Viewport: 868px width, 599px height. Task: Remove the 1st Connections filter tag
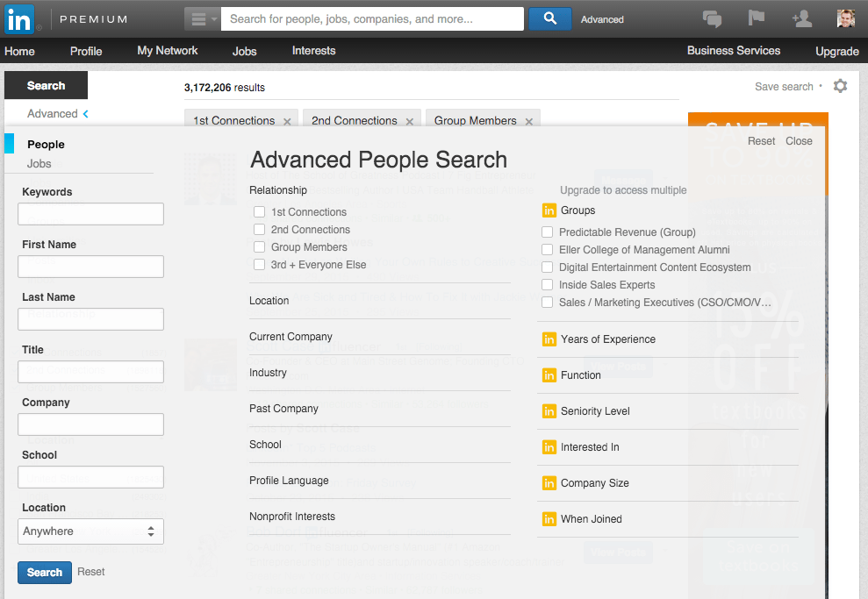pos(287,122)
